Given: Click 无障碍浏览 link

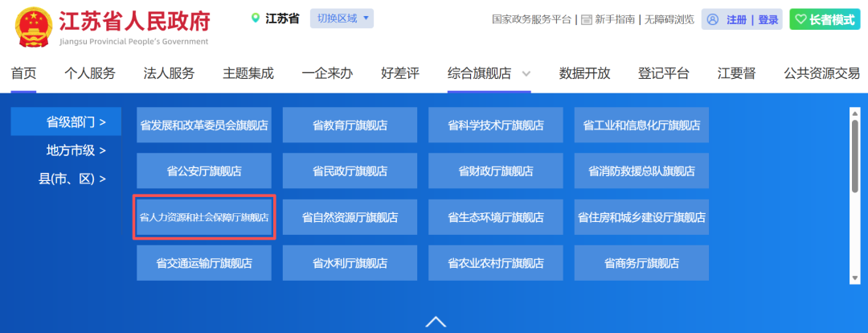Looking at the screenshot, I should pos(669,20).
